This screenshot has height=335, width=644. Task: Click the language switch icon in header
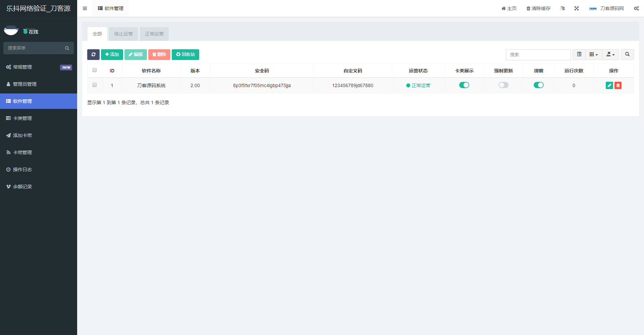562,8
